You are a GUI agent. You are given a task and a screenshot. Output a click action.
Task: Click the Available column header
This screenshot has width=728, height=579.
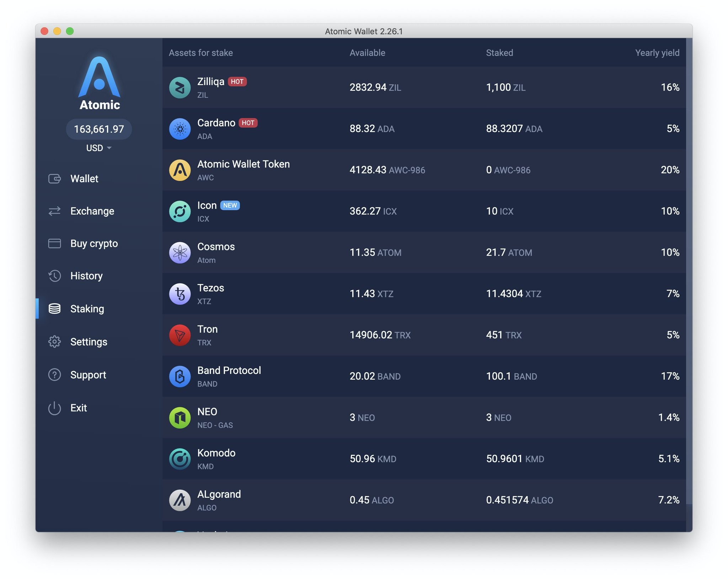click(367, 53)
